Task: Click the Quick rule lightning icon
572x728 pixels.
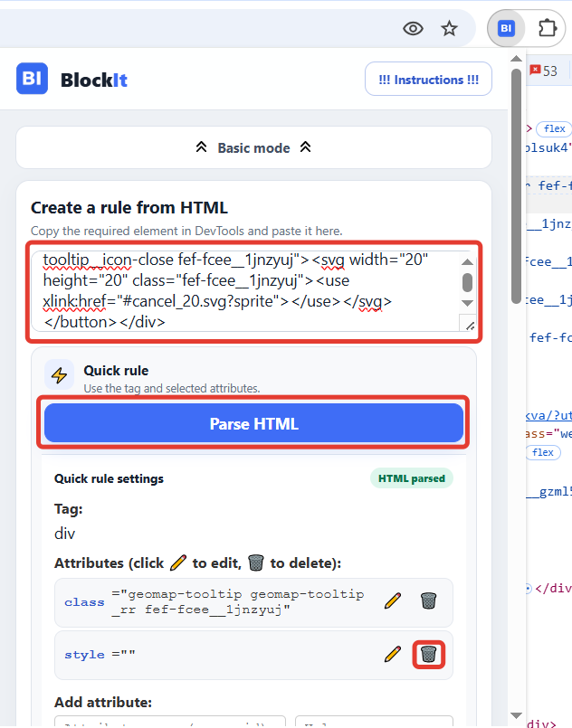Action: (x=59, y=374)
